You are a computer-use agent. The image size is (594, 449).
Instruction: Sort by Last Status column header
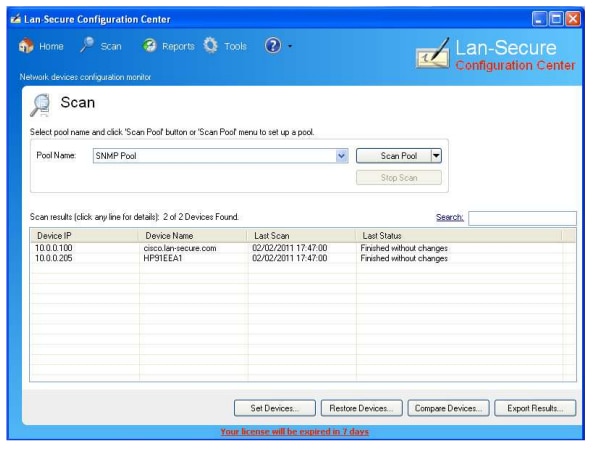(458, 236)
